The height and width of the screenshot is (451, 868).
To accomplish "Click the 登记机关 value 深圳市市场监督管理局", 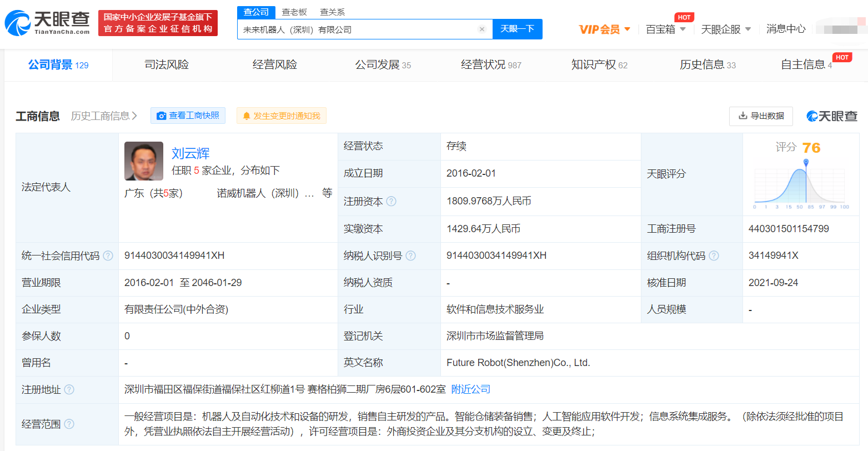I will (495, 336).
